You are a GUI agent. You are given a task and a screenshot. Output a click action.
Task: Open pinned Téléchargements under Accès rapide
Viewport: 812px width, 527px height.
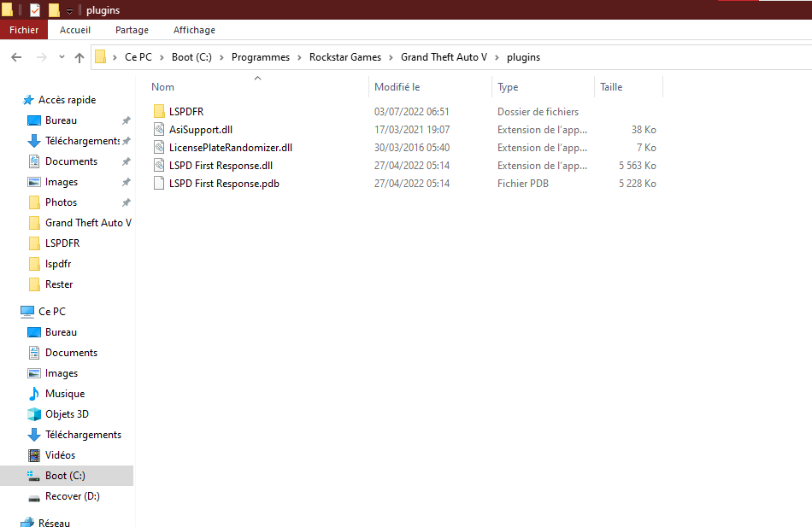[82, 141]
